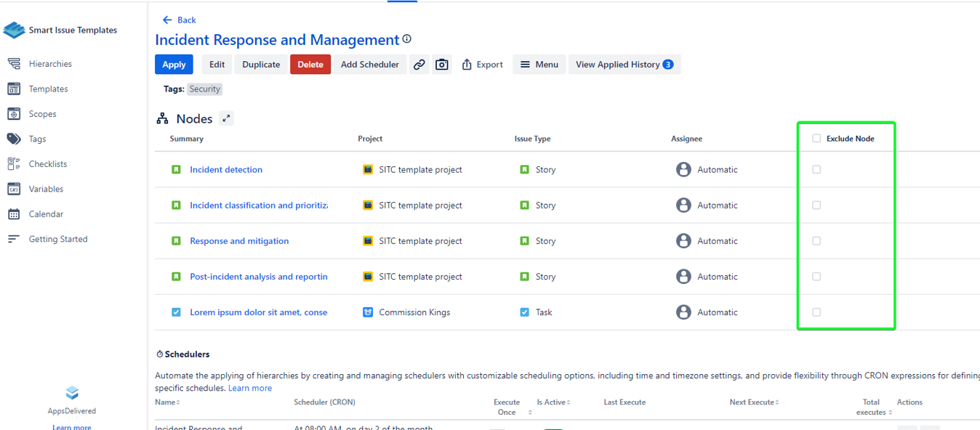The image size is (980, 430).
Task: Toggle the Exclude Node header checkbox
Action: [x=816, y=138]
